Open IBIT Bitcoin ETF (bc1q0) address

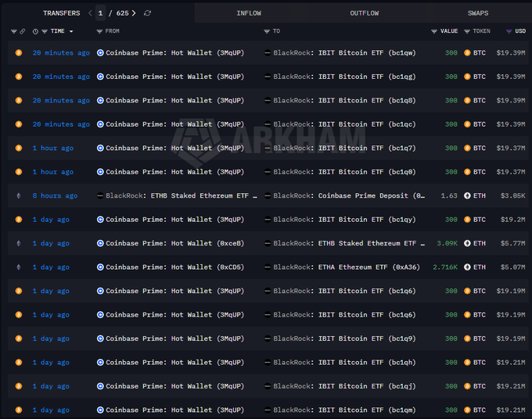point(367,172)
